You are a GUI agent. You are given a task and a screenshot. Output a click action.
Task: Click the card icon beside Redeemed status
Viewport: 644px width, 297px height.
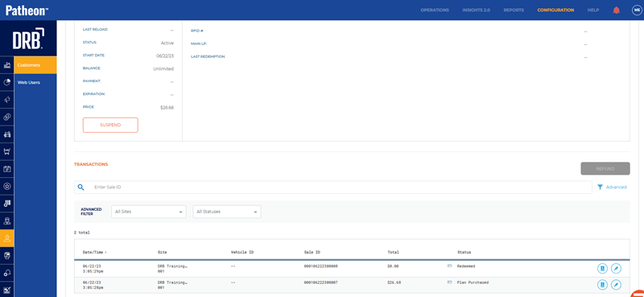(x=449, y=266)
